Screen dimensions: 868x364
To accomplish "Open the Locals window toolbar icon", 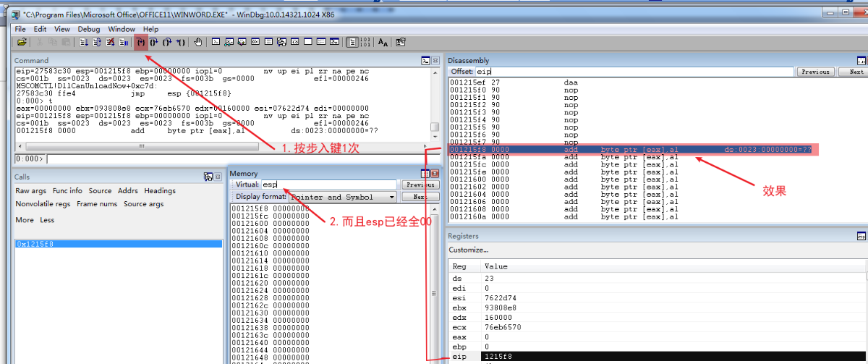I will pyautogui.click(x=242, y=42).
